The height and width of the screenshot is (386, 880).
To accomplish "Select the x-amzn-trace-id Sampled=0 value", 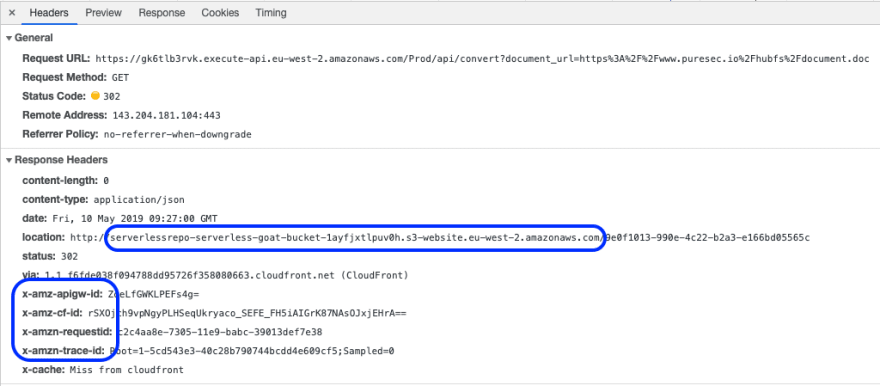I will pos(252,351).
